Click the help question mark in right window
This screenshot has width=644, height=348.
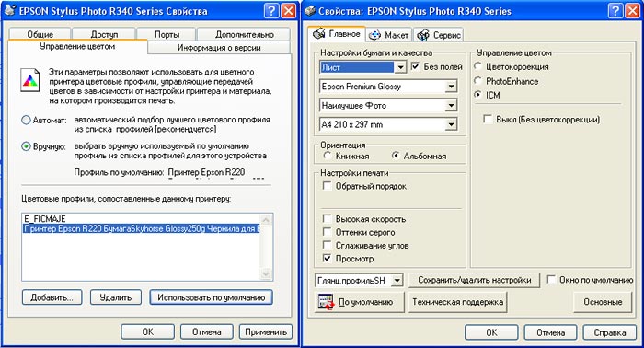pyautogui.click(x=615, y=11)
